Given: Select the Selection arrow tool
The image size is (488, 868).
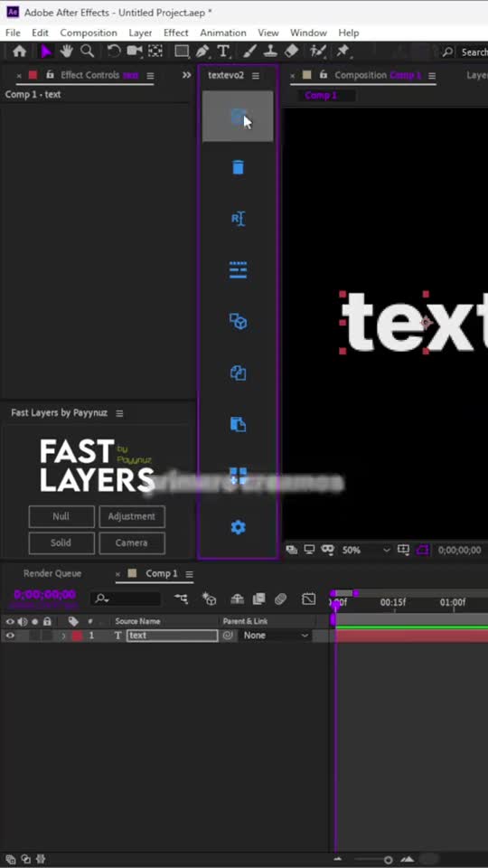Looking at the screenshot, I should 46,52.
